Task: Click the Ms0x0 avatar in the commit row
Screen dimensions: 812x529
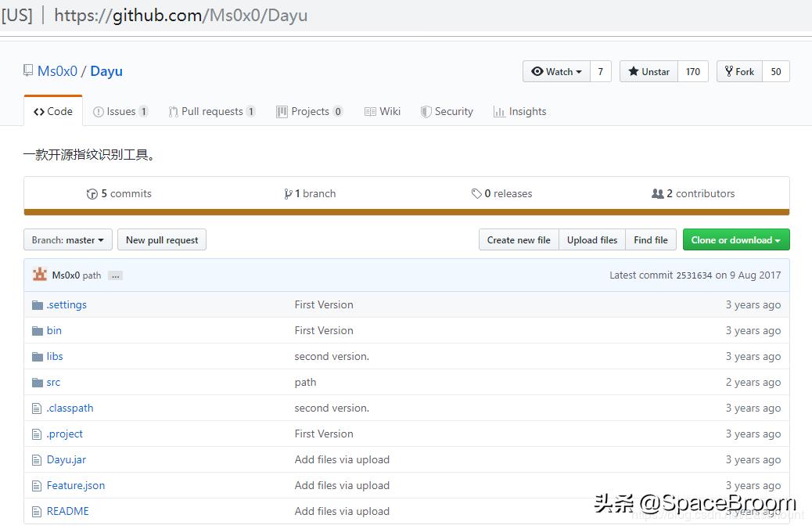Action: tap(40, 275)
